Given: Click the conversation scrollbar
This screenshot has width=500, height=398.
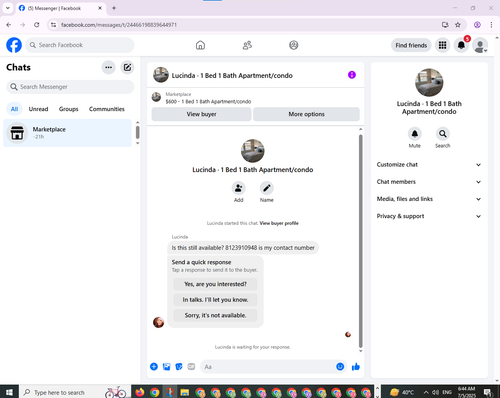Looking at the screenshot, I should [x=360, y=241].
